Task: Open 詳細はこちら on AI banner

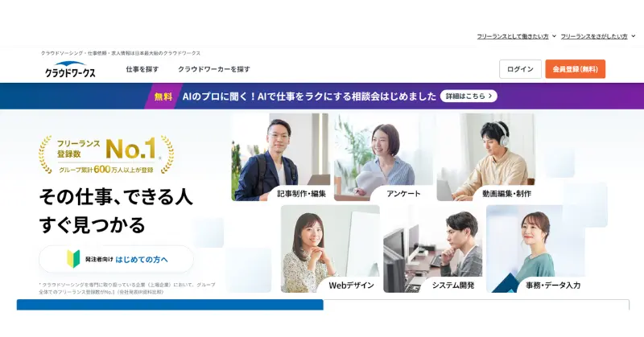Action: [469, 96]
